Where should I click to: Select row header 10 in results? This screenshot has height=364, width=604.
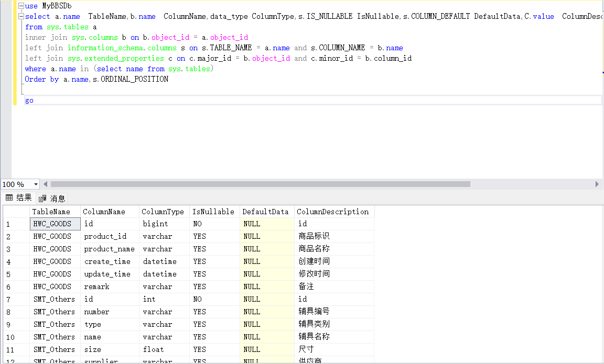[x=17, y=337]
